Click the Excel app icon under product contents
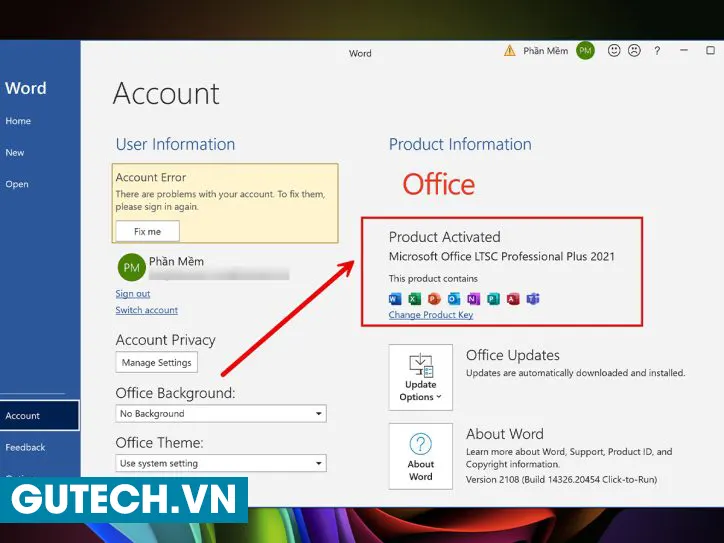724x543 pixels. point(415,299)
